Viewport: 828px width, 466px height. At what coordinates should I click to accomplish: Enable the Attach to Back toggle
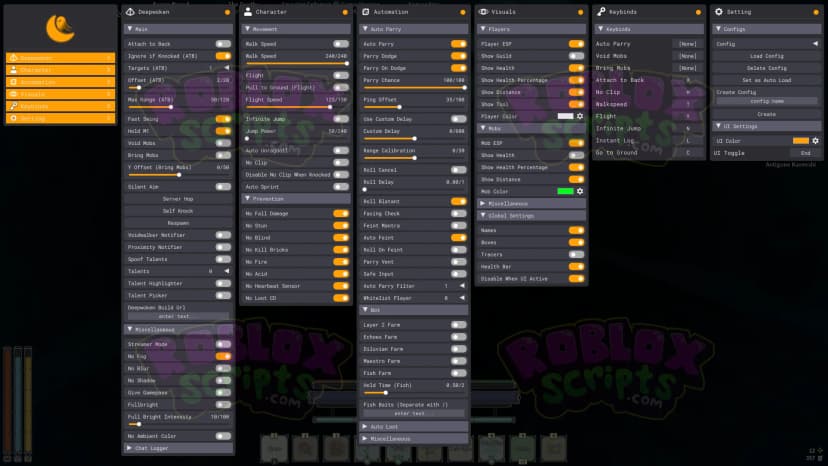(223, 44)
